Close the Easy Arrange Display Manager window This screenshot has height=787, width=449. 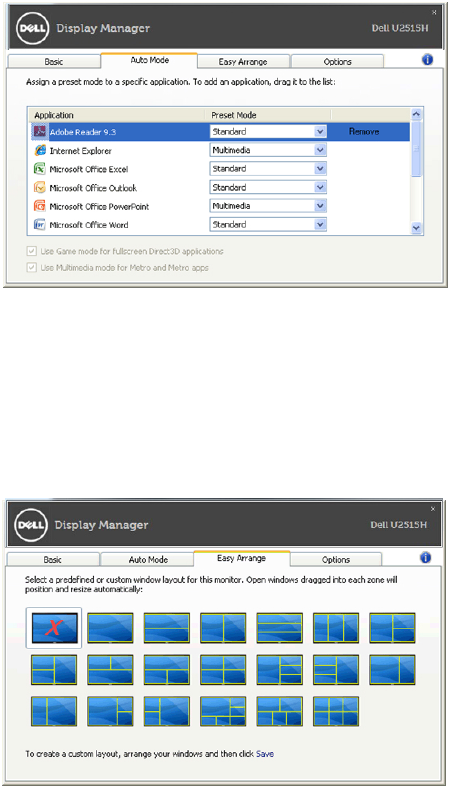(433, 509)
